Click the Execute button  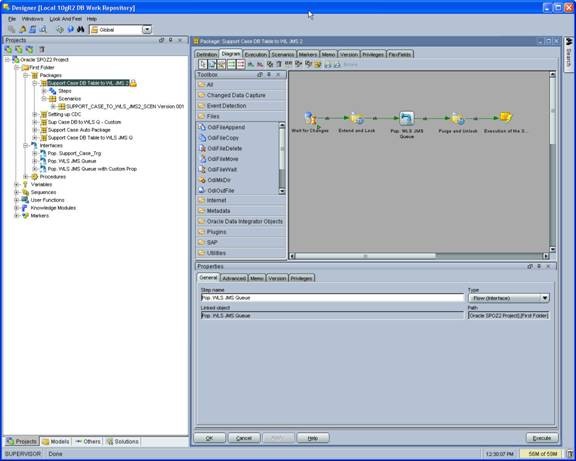click(x=542, y=438)
